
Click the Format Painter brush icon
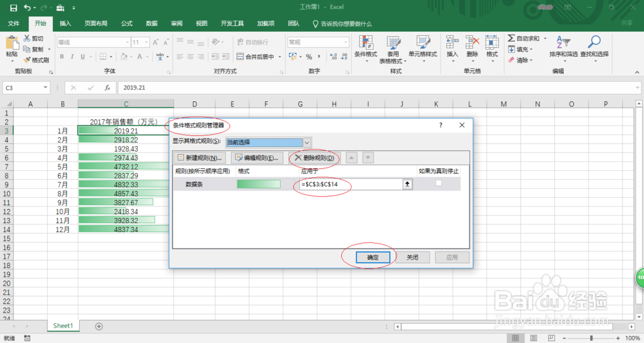pyautogui.click(x=27, y=60)
